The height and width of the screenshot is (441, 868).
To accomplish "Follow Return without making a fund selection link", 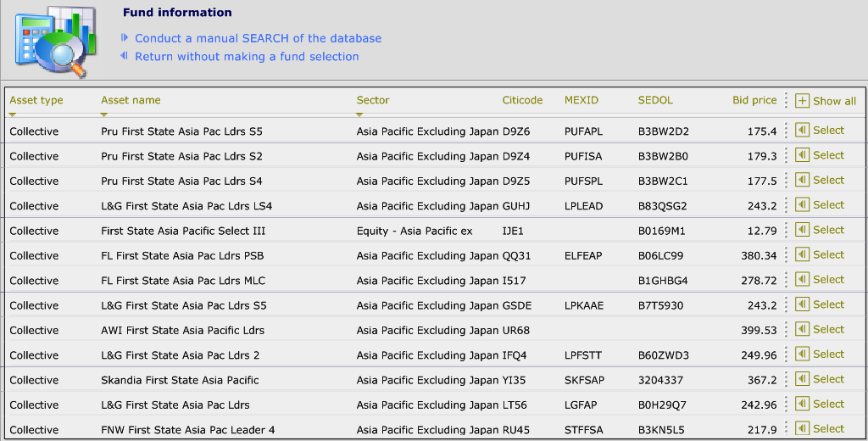I will coord(247,57).
